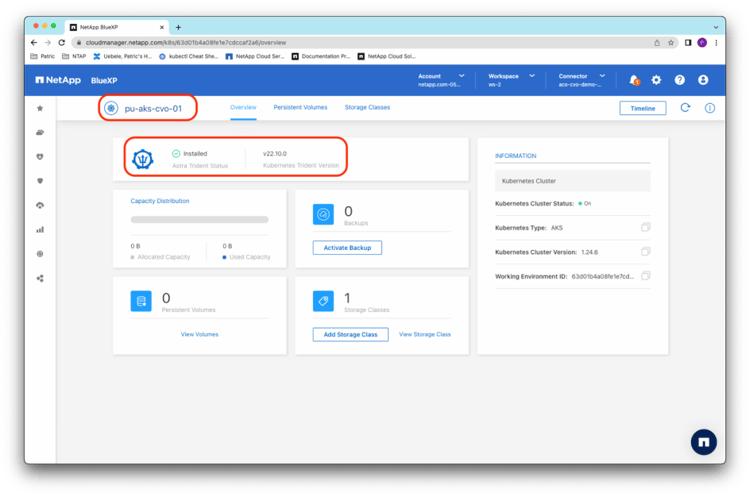Open the settings gear in BlueXP header
Image resolution: width=750 pixels, height=496 pixels.
pos(657,80)
